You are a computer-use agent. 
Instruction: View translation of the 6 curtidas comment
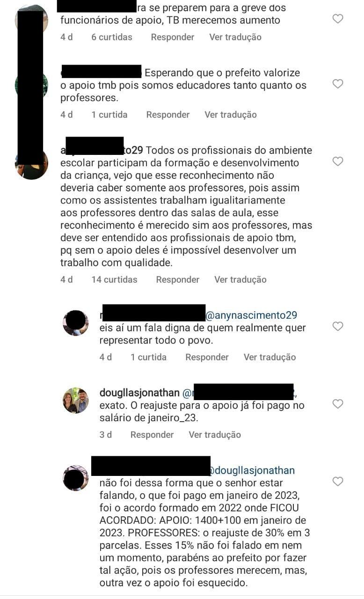235,37
